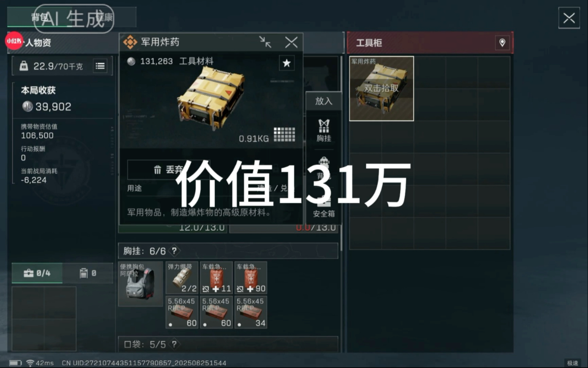The width and height of the screenshot is (588, 368).
Task: Select the 便携胸包 chest rig item
Action: tap(141, 284)
